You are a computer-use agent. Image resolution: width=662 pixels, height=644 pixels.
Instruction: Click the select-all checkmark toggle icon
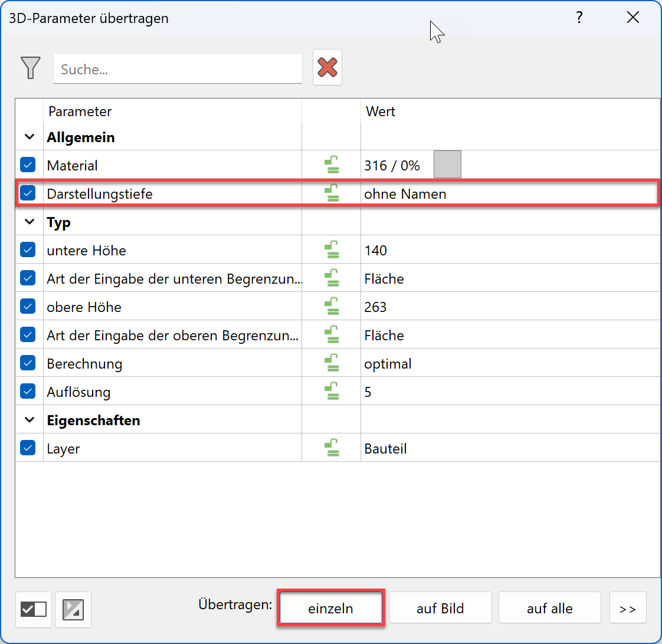(x=34, y=609)
